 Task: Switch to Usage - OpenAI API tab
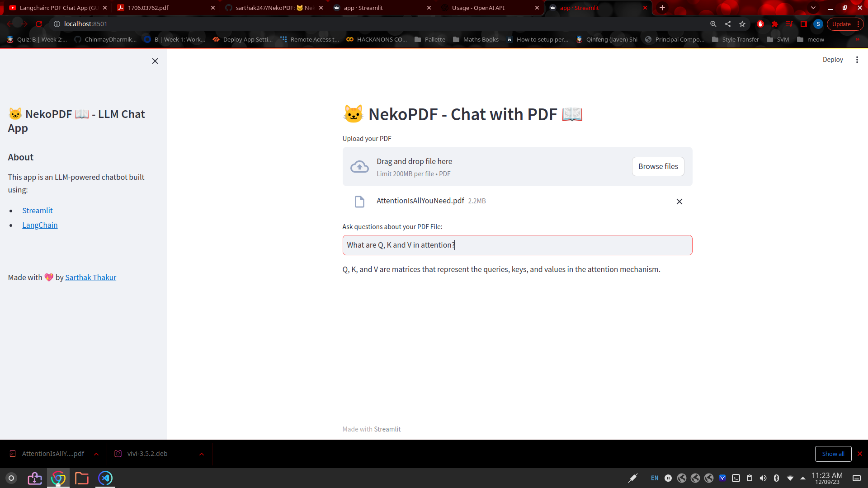pyautogui.click(x=478, y=8)
